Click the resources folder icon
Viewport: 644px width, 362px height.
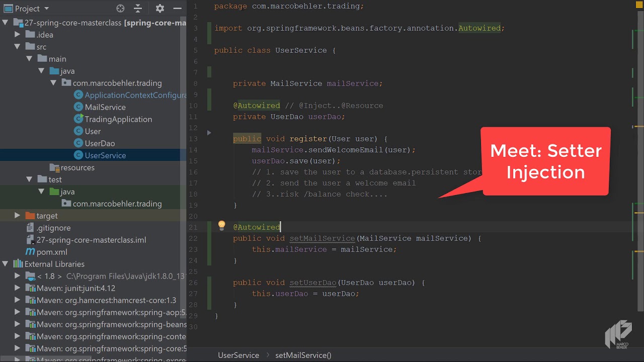(54, 167)
